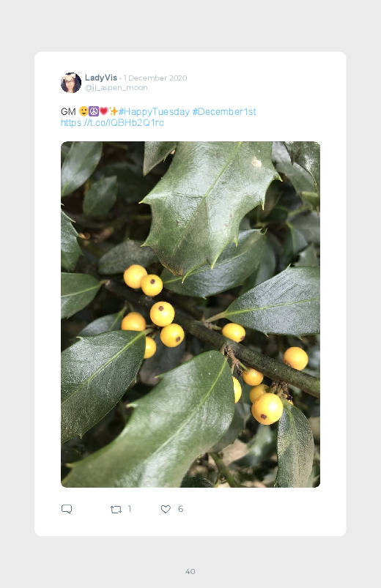The height and width of the screenshot is (588, 381).
Task: Open the holly berries photo
Action: [190, 314]
